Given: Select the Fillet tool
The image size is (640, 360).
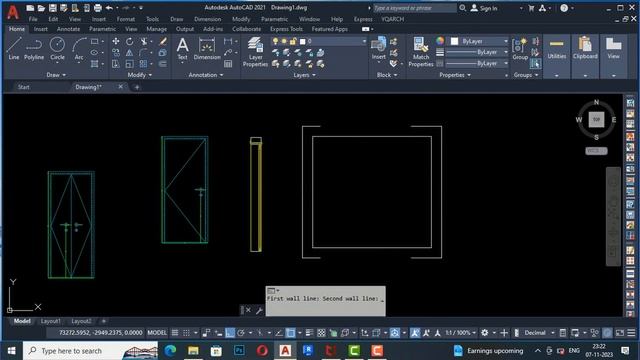Looking at the screenshot, I should click(143, 53).
